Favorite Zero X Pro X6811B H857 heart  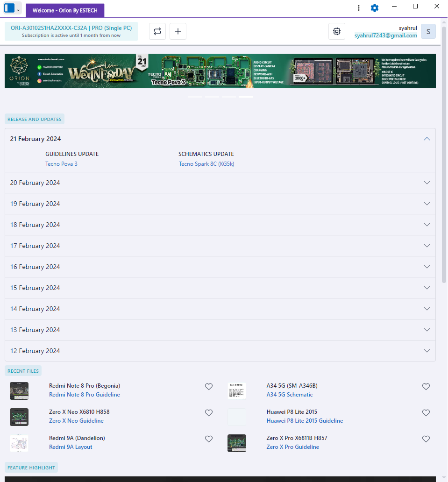426,439
